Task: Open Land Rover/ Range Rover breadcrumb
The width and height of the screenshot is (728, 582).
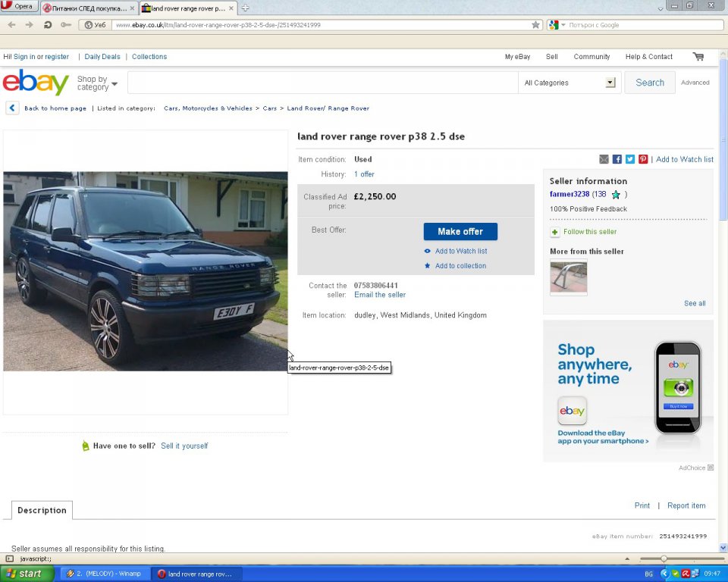Action: pos(328,108)
